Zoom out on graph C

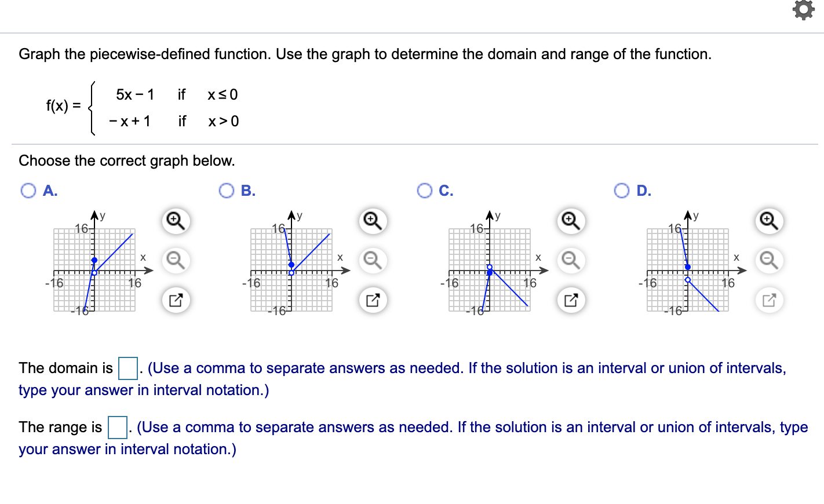tap(571, 260)
